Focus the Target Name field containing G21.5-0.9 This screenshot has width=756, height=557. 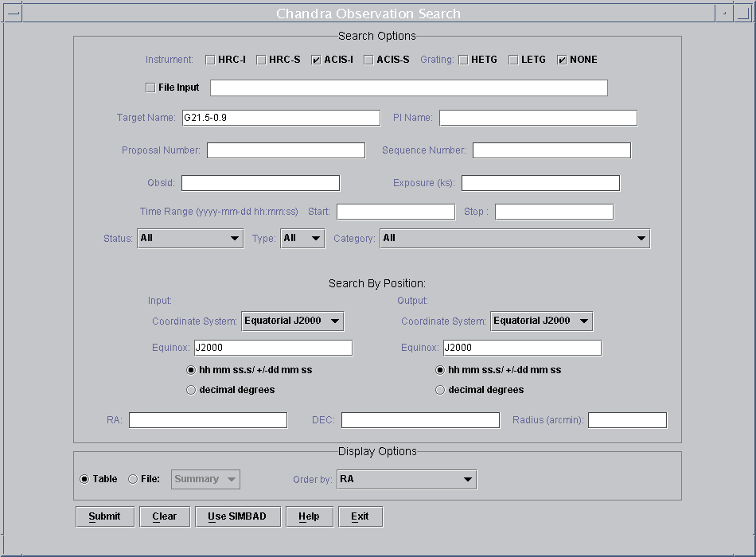(x=281, y=118)
